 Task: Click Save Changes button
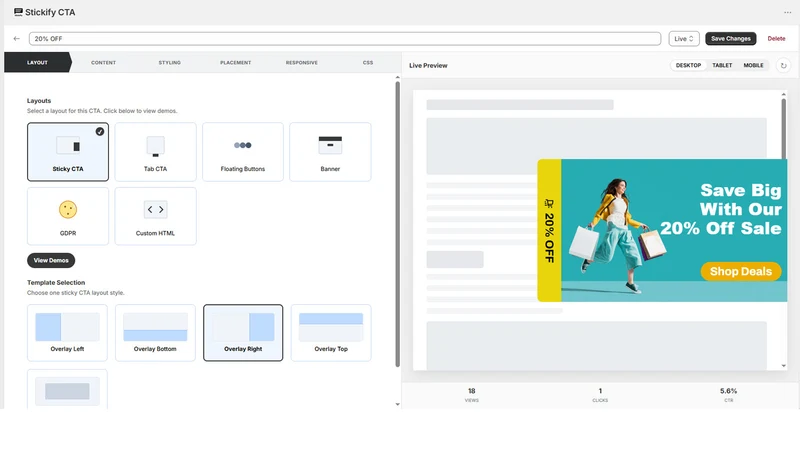(731, 39)
